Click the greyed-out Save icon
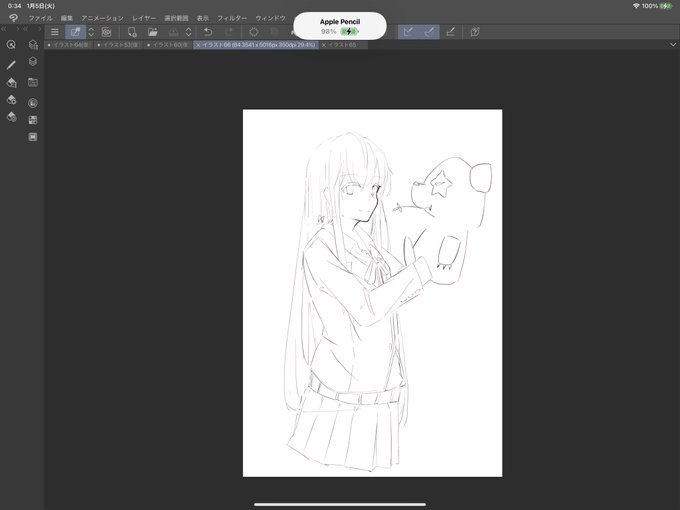This screenshot has width=680, height=510. (x=173, y=32)
